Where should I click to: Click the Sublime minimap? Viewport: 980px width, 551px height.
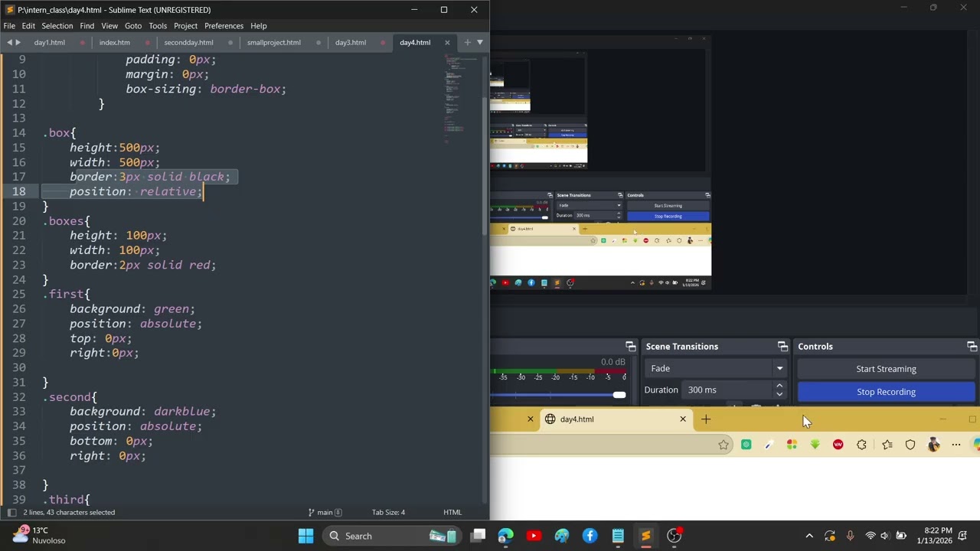coord(460,99)
